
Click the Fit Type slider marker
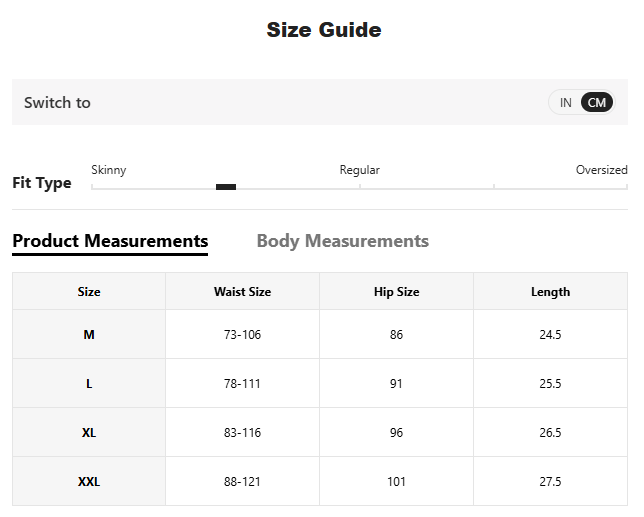point(226,187)
